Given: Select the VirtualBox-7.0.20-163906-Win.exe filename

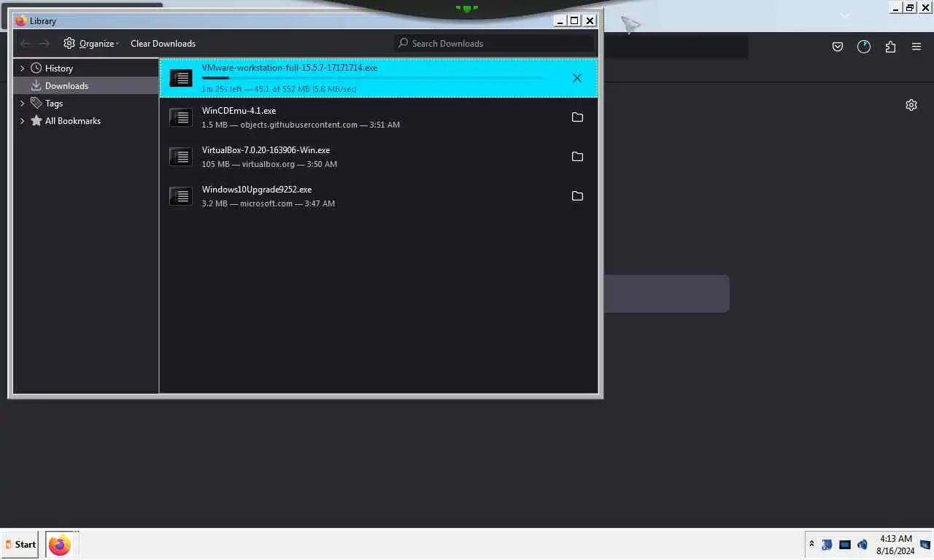Looking at the screenshot, I should click(x=266, y=150).
